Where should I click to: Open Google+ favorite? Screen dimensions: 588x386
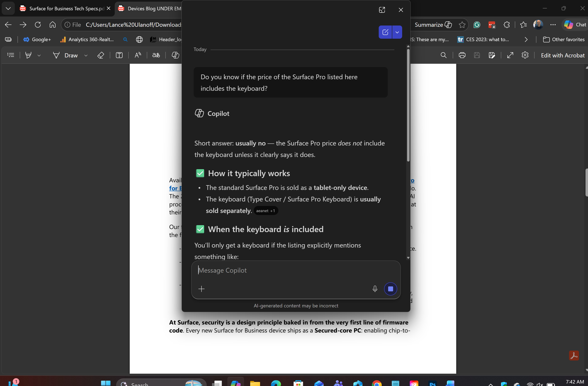(x=37, y=40)
